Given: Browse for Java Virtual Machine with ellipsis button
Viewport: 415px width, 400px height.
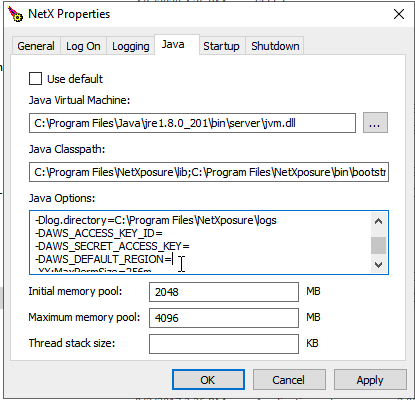Looking at the screenshot, I should [375, 123].
